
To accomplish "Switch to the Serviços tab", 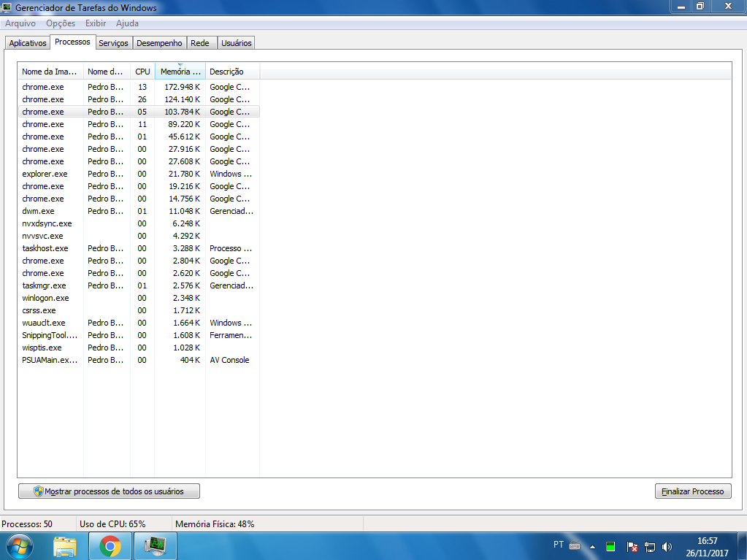I will click(x=113, y=43).
